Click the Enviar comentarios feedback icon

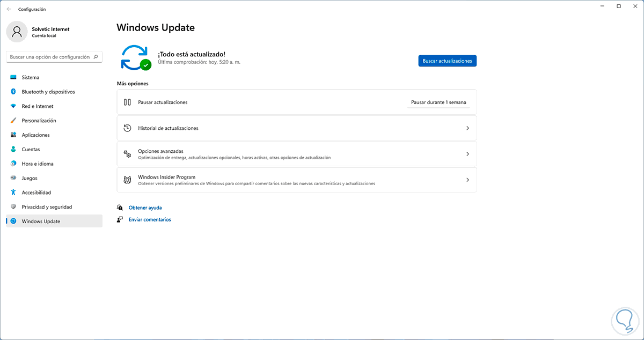coord(120,219)
